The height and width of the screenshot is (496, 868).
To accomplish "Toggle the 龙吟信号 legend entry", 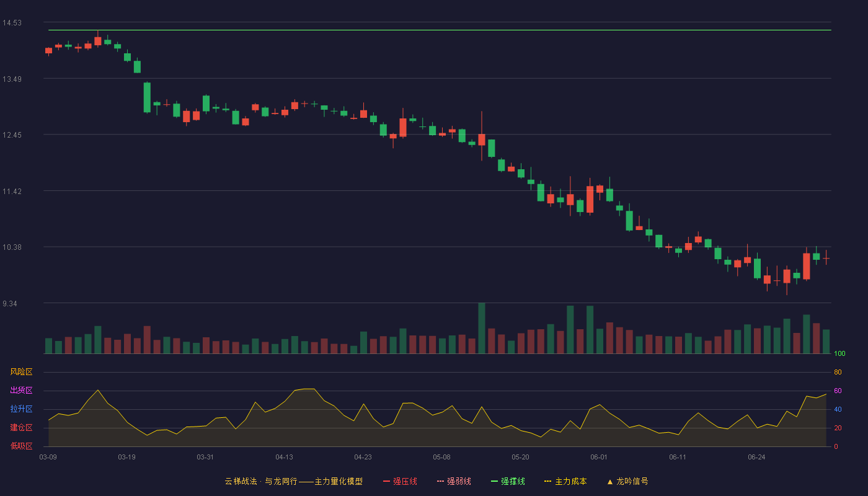I will (x=627, y=481).
